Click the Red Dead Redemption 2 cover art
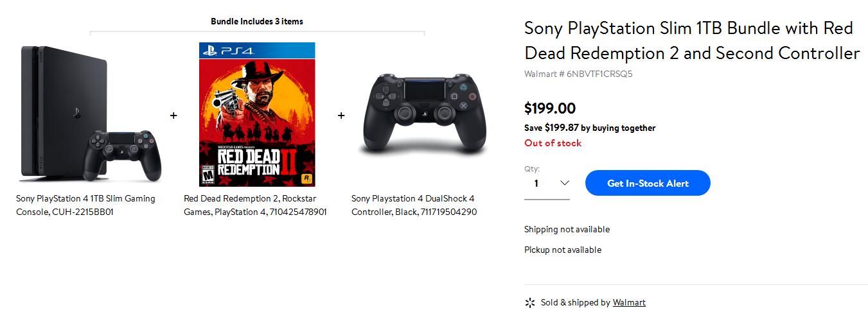This screenshot has height=317, width=868. pos(257,114)
